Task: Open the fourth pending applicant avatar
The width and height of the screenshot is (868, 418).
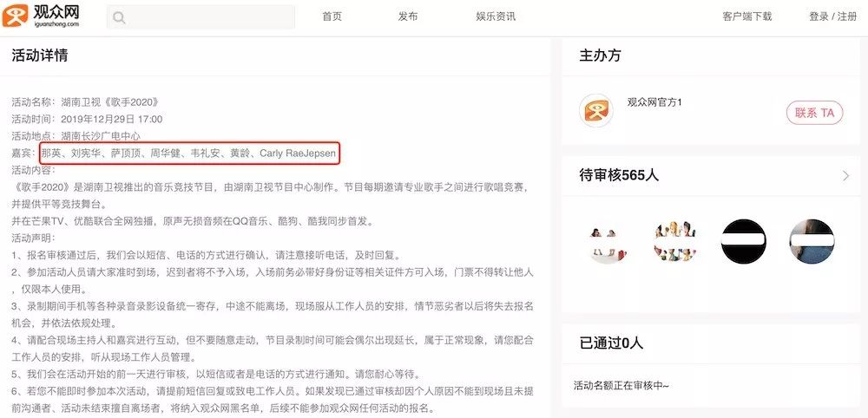Action: 812,242
